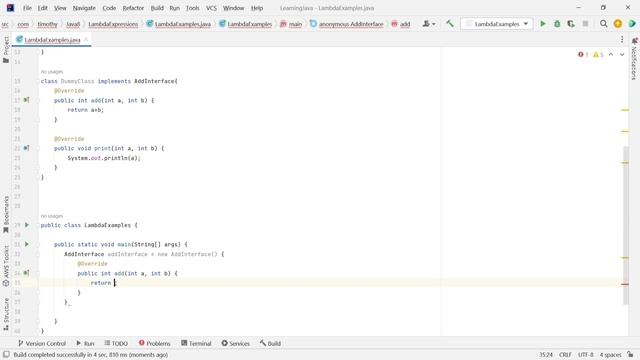The width and height of the screenshot is (640, 360).
Task: Click the implements gutter icon on line 22
Action: (x=27, y=148)
